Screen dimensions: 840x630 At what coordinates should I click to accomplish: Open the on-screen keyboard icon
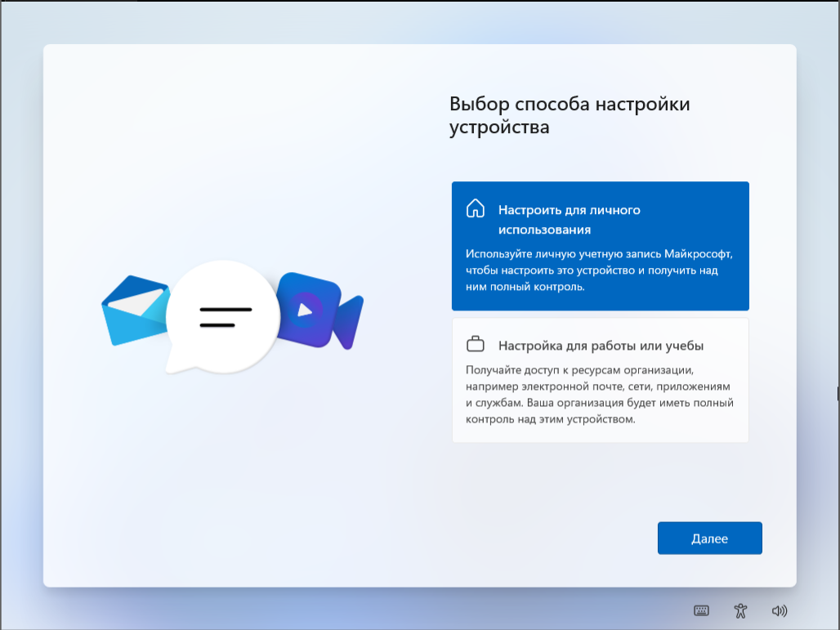tap(701, 610)
